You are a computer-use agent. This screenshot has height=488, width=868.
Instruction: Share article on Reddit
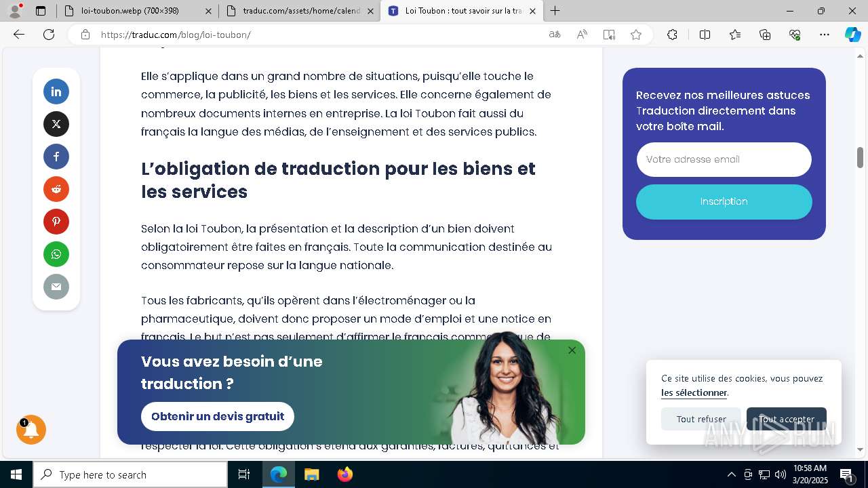pos(56,189)
